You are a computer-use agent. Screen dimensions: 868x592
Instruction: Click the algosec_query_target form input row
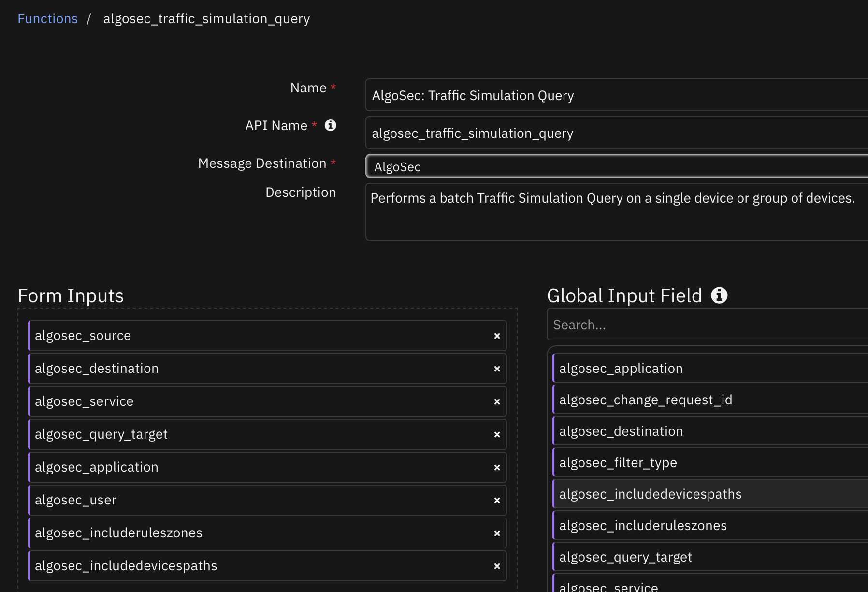click(267, 434)
